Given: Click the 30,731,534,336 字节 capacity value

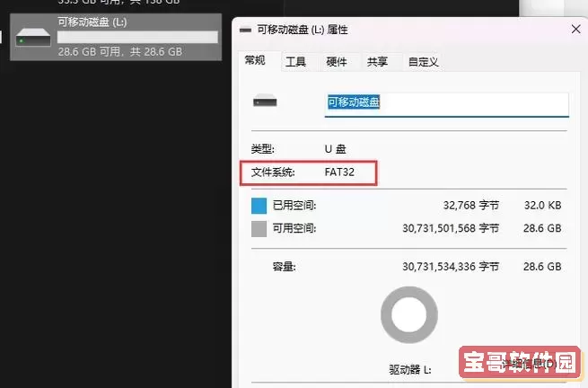Looking at the screenshot, I should coord(451,267).
